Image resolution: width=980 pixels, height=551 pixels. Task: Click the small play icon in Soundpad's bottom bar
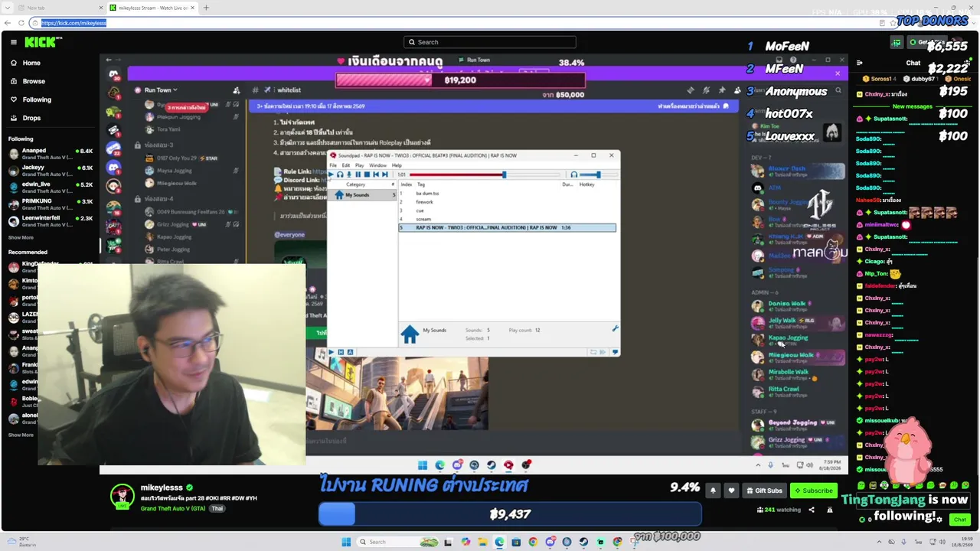click(331, 352)
